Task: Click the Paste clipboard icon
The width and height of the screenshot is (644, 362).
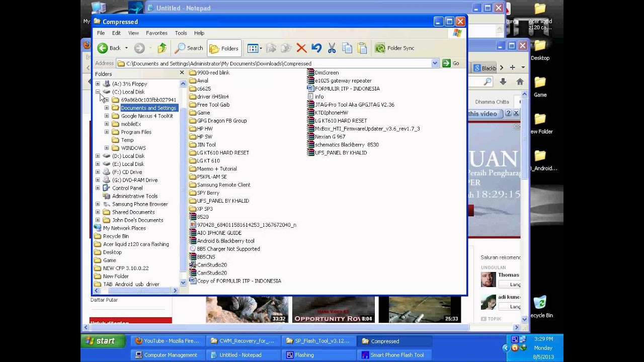Action: (x=362, y=48)
